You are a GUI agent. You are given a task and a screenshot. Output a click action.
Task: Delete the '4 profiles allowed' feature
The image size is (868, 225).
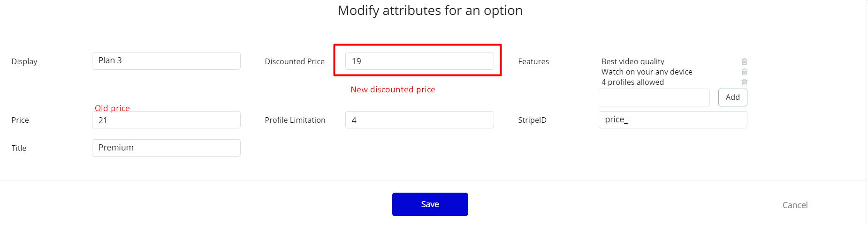(744, 82)
